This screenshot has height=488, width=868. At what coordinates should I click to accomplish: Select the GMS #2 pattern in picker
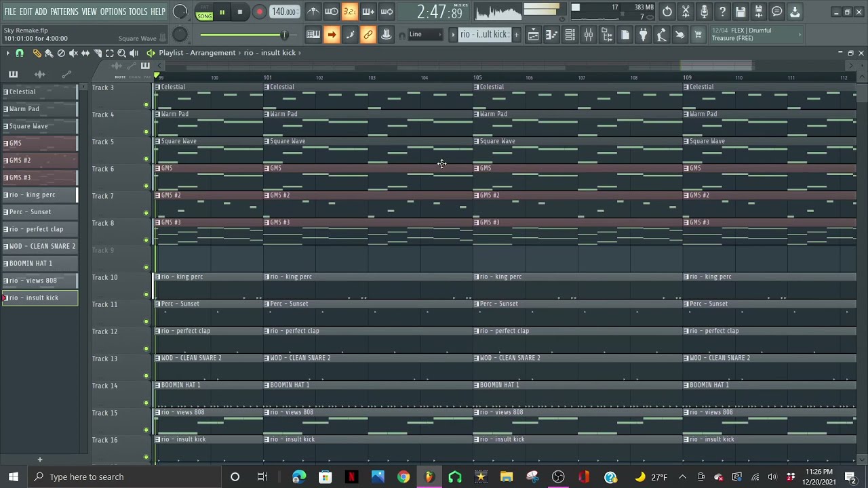(40, 160)
